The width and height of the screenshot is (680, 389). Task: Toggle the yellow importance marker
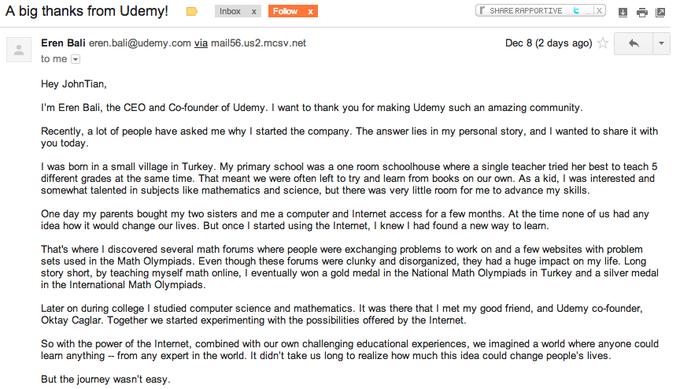(192, 12)
